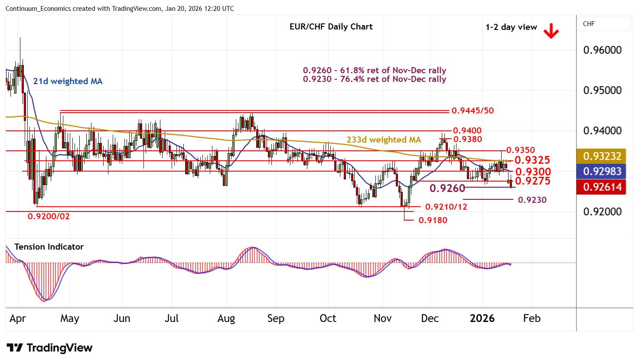Select the 21d weighted MA label
This screenshot has width=639, height=364.
[68, 81]
